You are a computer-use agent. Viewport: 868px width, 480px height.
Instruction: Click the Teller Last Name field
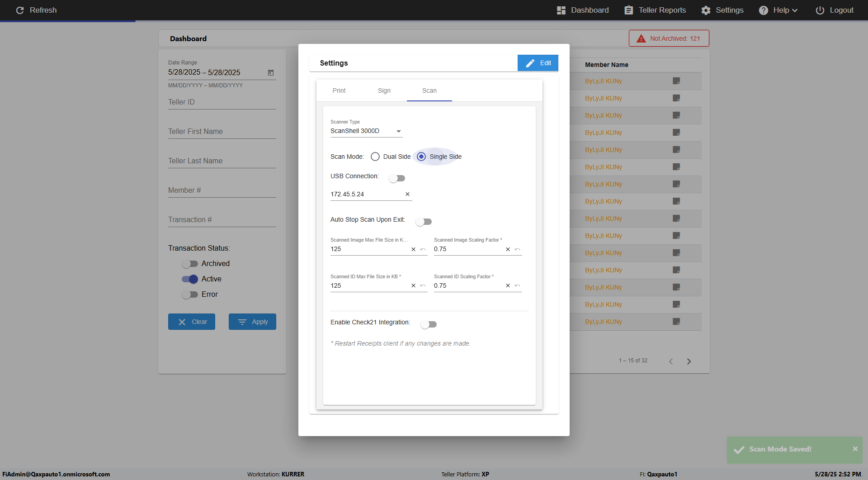pos(222,161)
